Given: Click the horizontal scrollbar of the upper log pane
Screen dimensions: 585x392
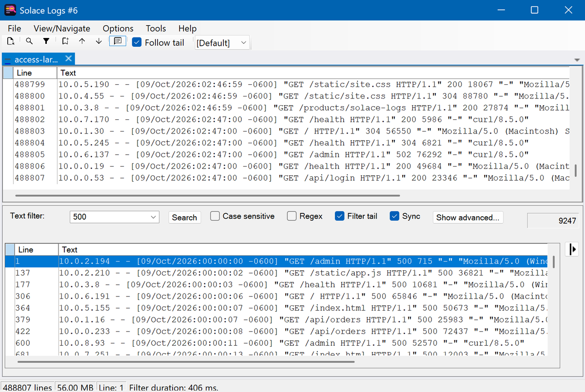Looking at the screenshot, I should [207, 196].
